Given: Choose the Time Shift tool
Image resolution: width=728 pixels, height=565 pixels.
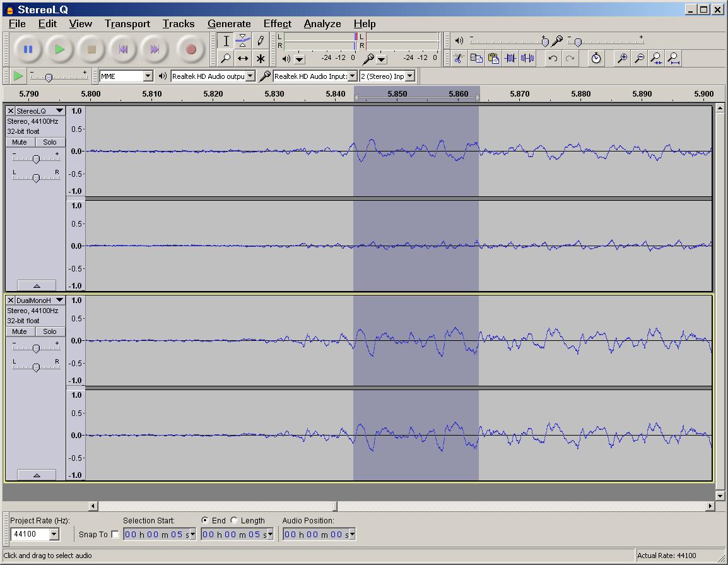Looking at the screenshot, I should 243,59.
